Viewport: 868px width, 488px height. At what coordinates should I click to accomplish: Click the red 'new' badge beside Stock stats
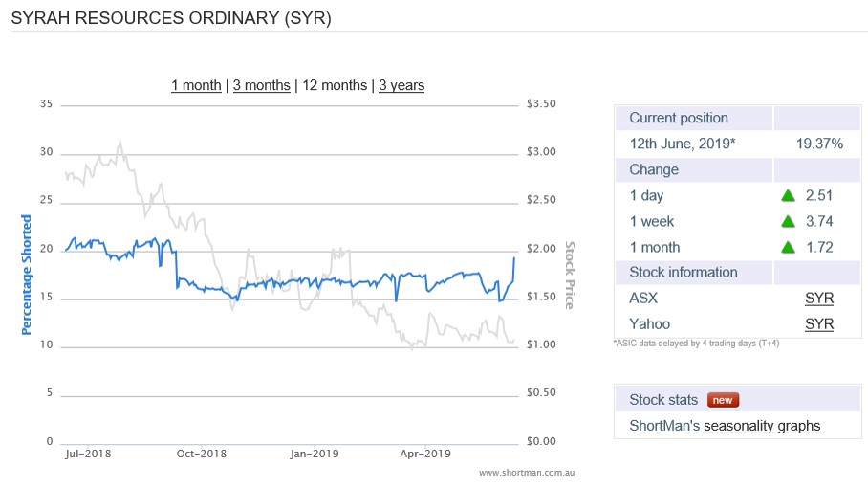(x=723, y=400)
